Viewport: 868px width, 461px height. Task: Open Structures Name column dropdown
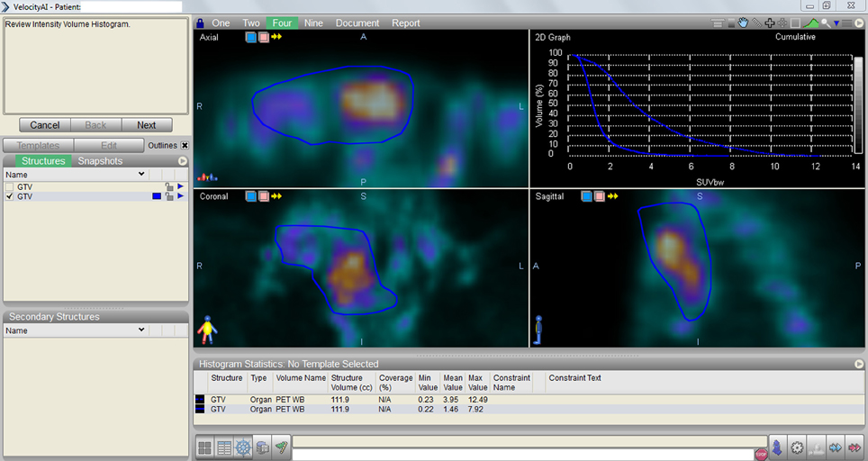141,174
